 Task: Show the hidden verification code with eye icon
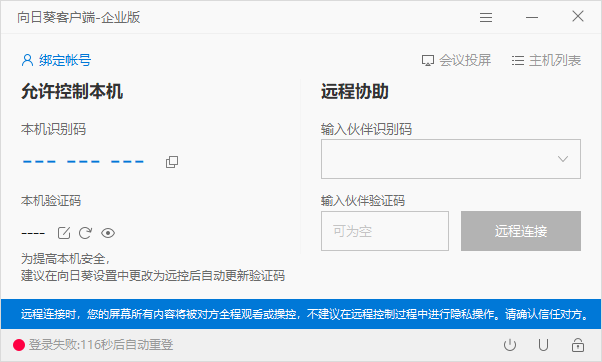point(108,233)
